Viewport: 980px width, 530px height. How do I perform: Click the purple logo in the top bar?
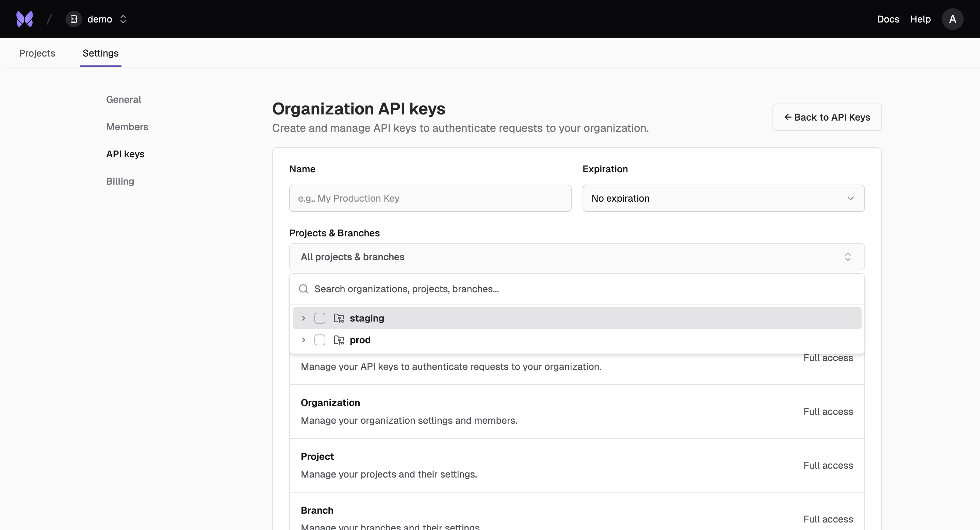(x=24, y=19)
